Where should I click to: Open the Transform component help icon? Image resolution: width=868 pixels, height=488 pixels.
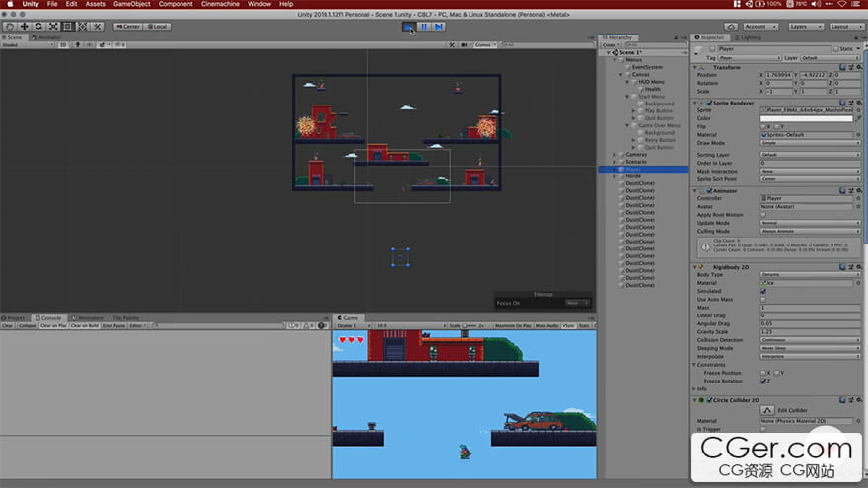click(x=842, y=67)
